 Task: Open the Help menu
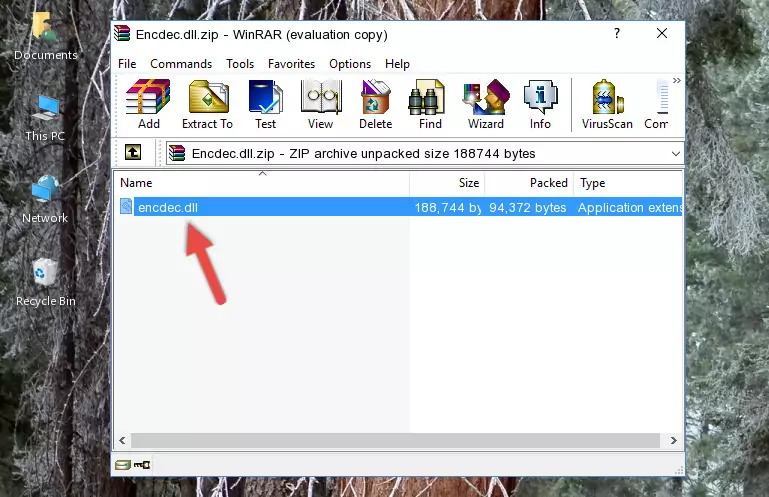click(397, 64)
